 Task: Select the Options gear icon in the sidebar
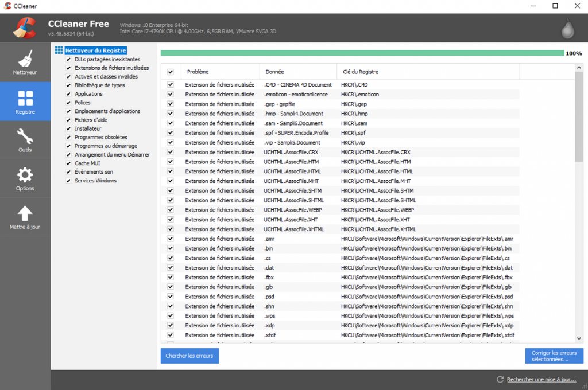pyautogui.click(x=25, y=178)
